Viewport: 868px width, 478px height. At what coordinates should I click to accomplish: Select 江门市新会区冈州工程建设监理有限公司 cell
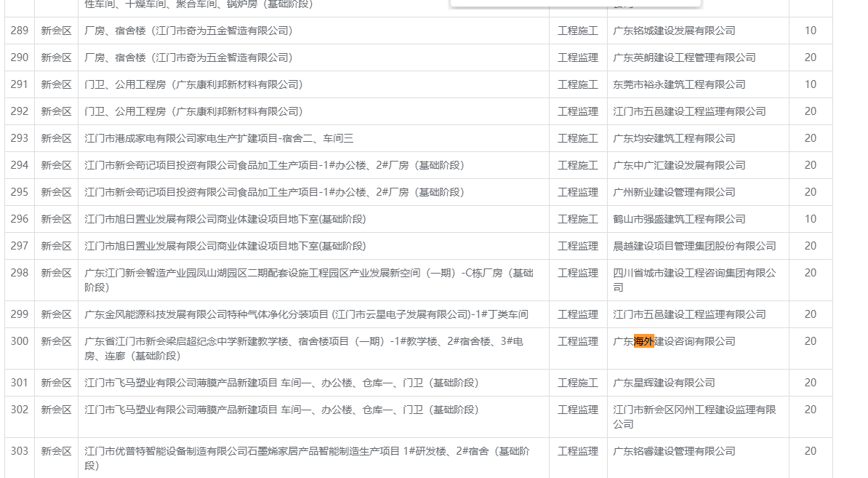pos(694,416)
